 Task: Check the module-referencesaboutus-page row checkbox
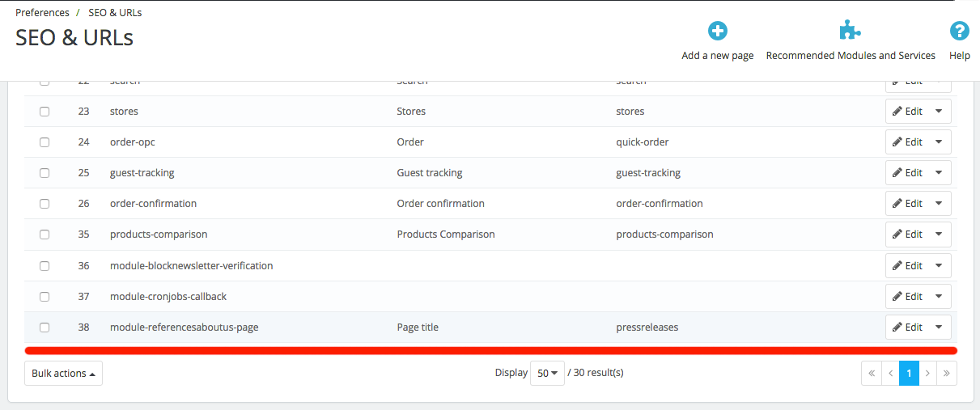click(45, 328)
